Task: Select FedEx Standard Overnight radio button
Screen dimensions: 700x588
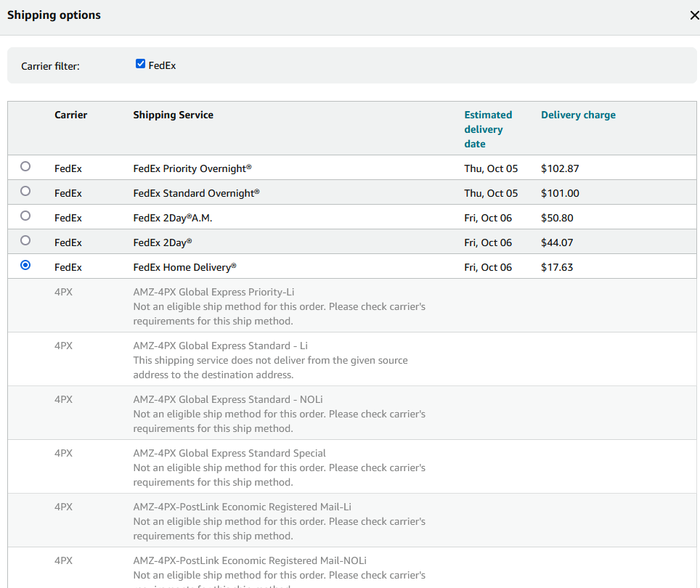Action: tap(25, 191)
